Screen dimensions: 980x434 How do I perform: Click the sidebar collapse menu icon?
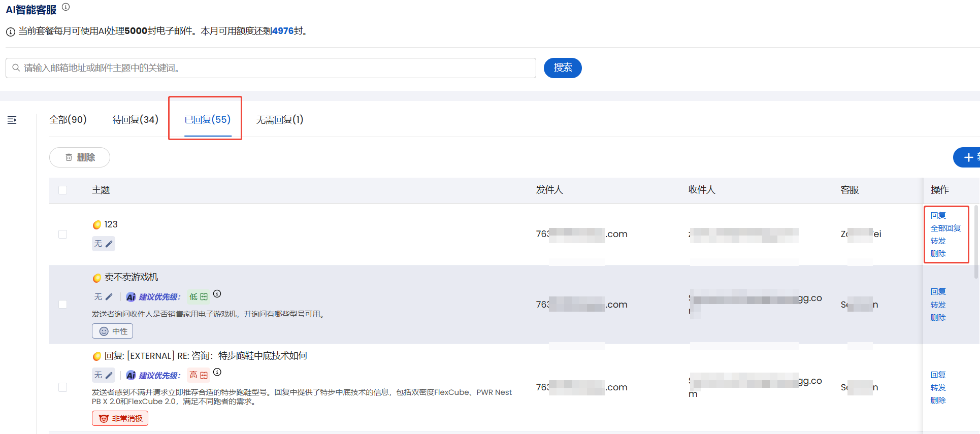pos(12,120)
